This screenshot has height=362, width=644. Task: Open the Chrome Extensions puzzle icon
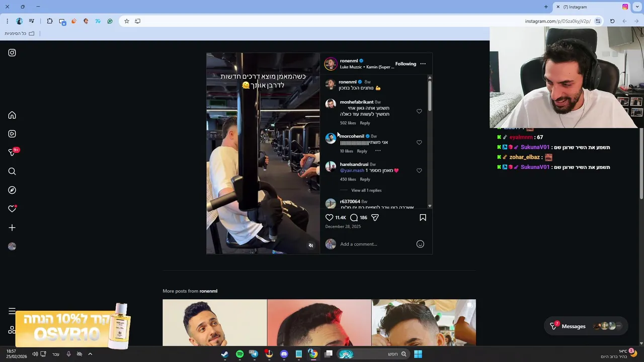(50, 21)
